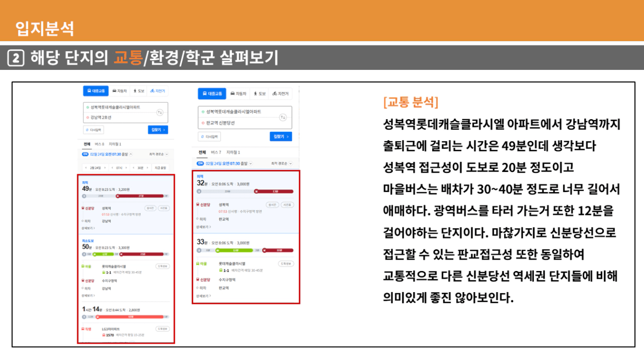644x362 pixels.
Task: Open 전체 results tab in Gangnam panel
Action: [87, 144]
